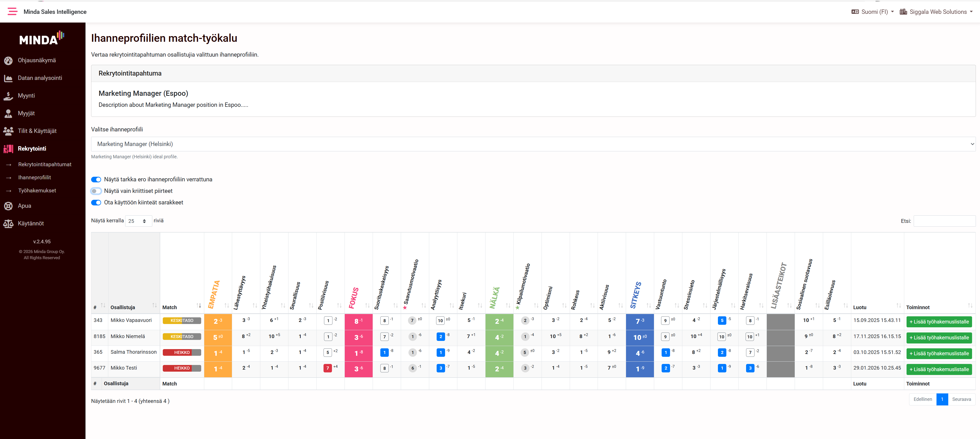Click row ID 8185
980x439 pixels.
(x=99, y=336)
